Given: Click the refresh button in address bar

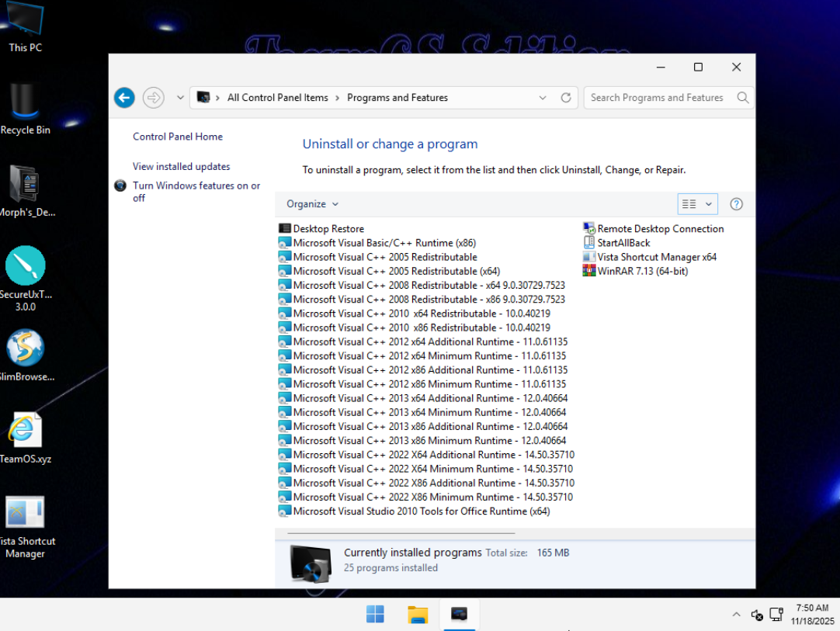Looking at the screenshot, I should pos(566,98).
